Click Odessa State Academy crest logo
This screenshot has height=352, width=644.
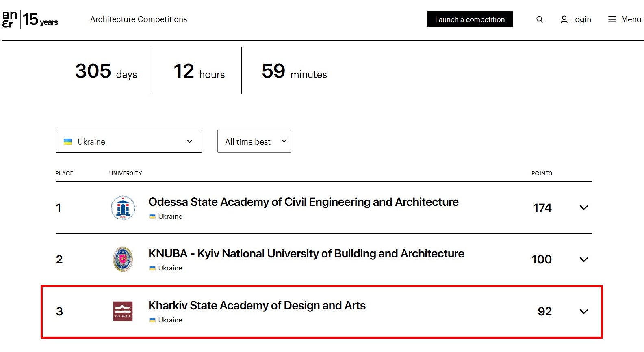(123, 208)
